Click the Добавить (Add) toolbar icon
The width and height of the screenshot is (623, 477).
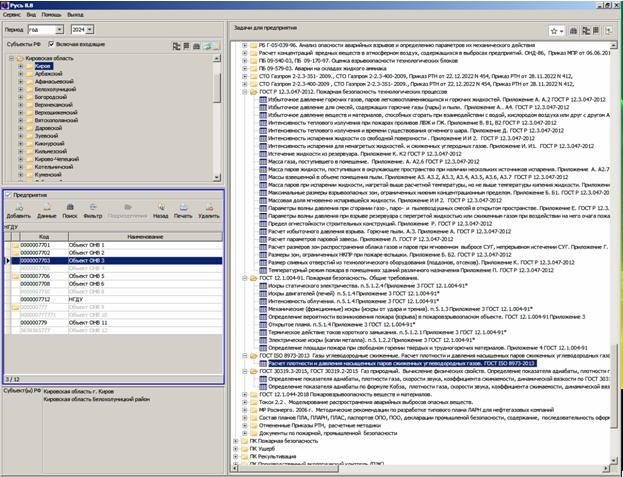(18, 208)
